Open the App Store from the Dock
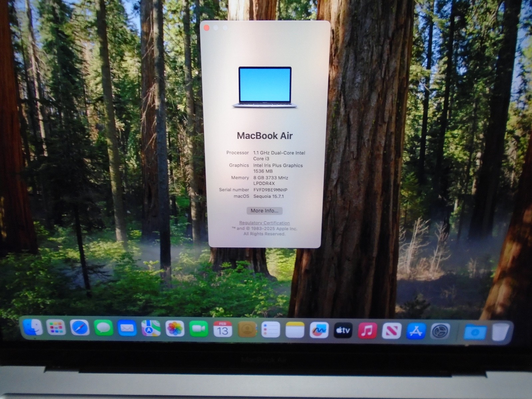 point(416,331)
